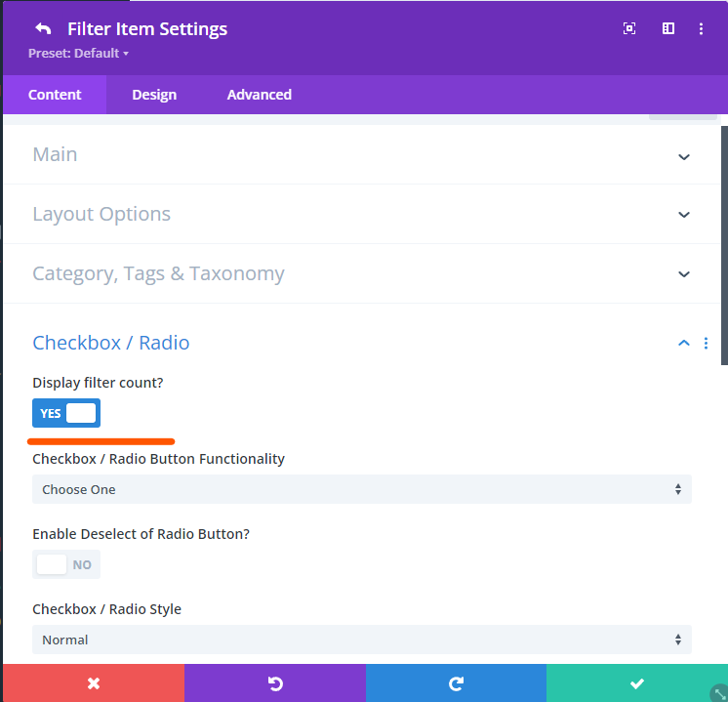Open Checkbox / Radio Button Functionality dropdown
728x702 pixels.
click(361, 489)
